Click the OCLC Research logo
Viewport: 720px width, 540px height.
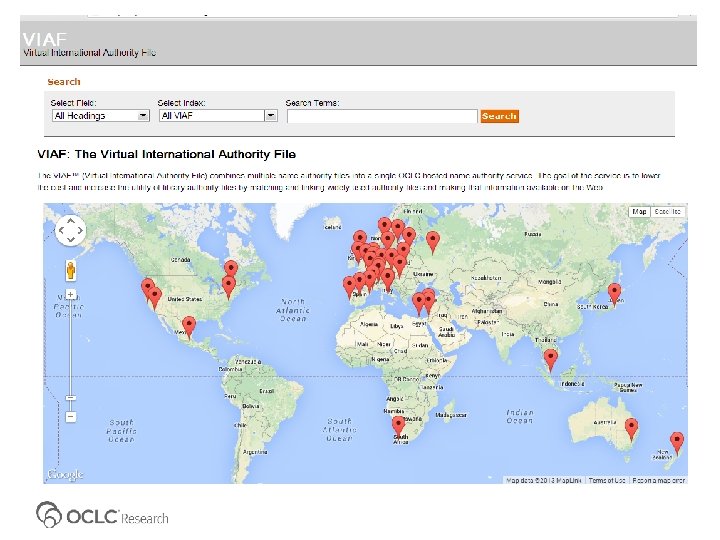tap(102, 515)
